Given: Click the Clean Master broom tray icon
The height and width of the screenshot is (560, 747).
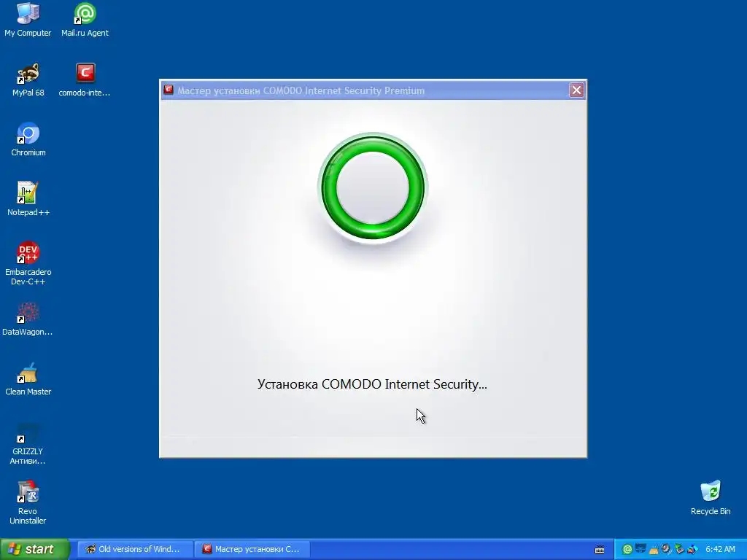Looking at the screenshot, I should click(654, 550).
